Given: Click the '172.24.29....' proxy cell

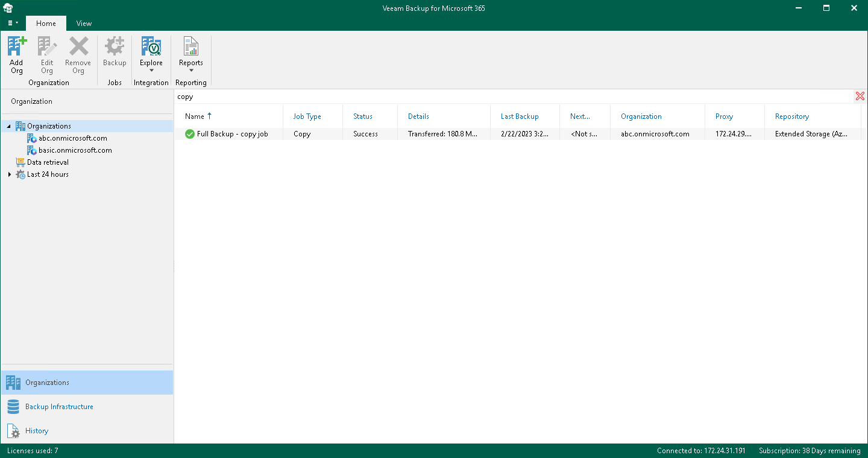Looking at the screenshot, I should 734,134.
